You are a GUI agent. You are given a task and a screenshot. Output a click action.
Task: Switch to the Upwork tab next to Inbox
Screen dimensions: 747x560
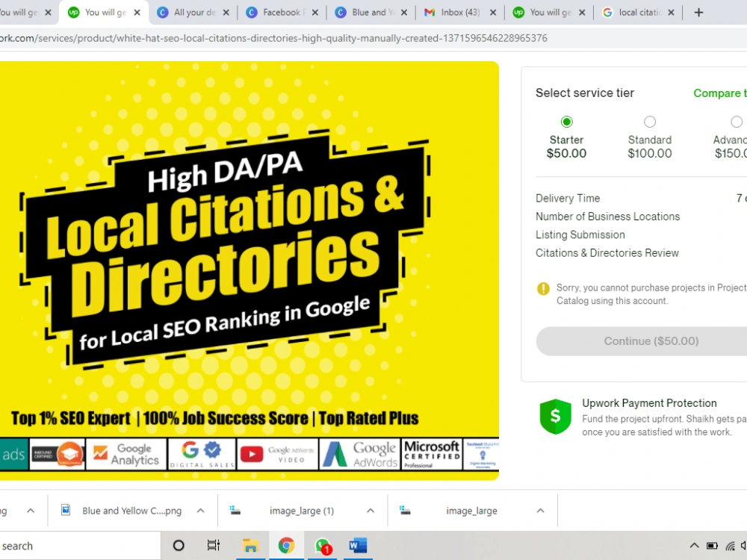point(549,13)
